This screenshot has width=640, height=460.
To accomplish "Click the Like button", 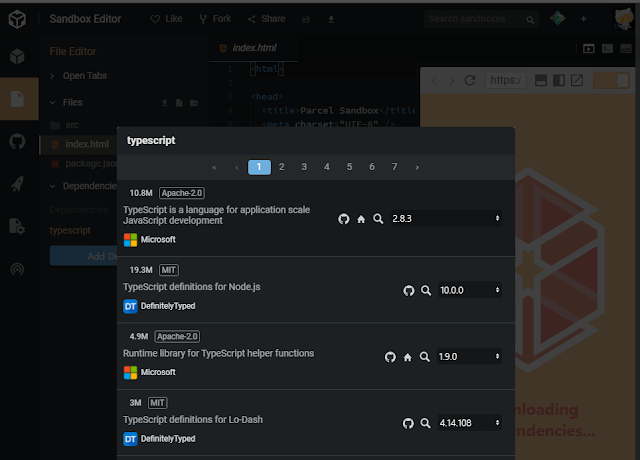I will pyautogui.click(x=166, y=19).
